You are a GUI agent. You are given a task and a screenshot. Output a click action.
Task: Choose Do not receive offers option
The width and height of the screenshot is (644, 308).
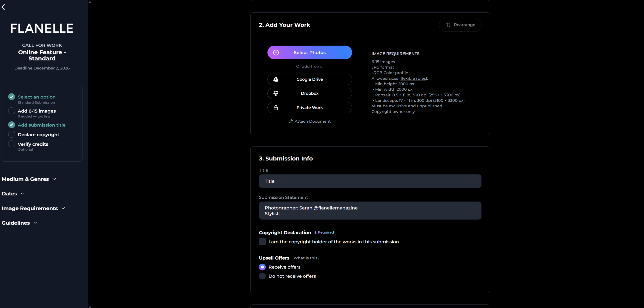point(262,276)
